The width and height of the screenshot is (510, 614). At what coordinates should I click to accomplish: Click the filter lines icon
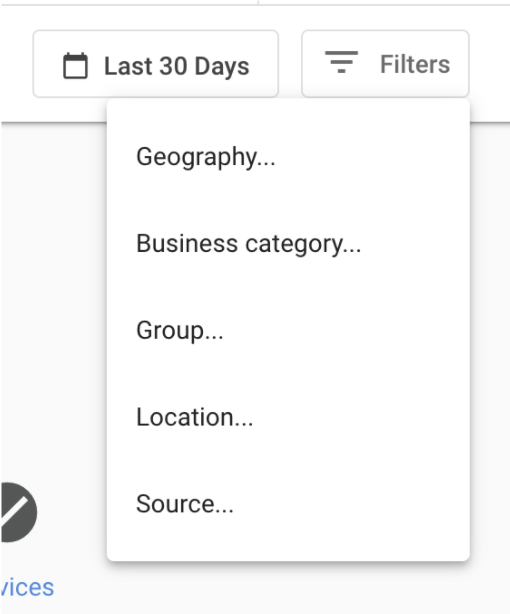(x=342, y=62)
